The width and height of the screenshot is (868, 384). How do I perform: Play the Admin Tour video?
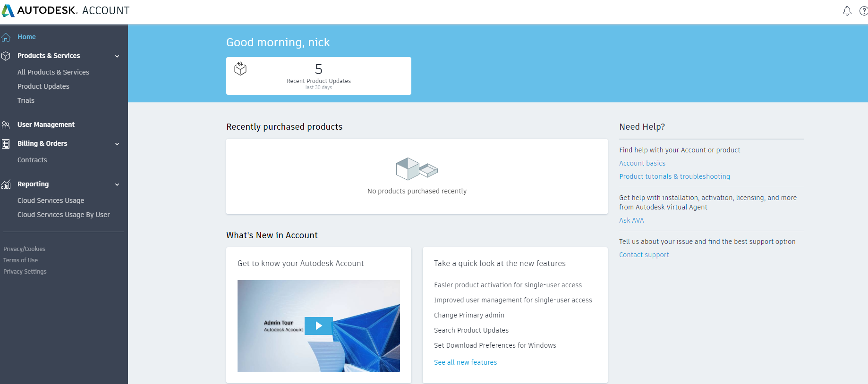[319, 326]
